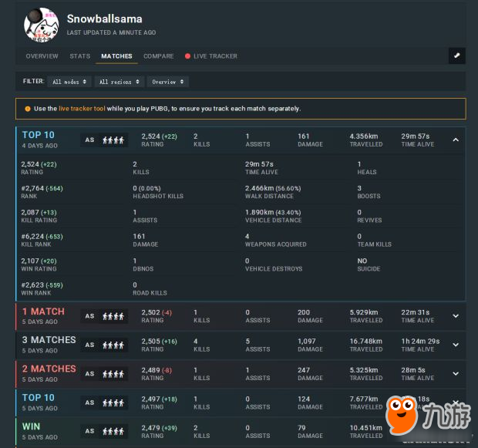Switch to the Stats tab
The width and height of the screenshot is (478, 448).
pyautogui.click(x=80, y=56)
